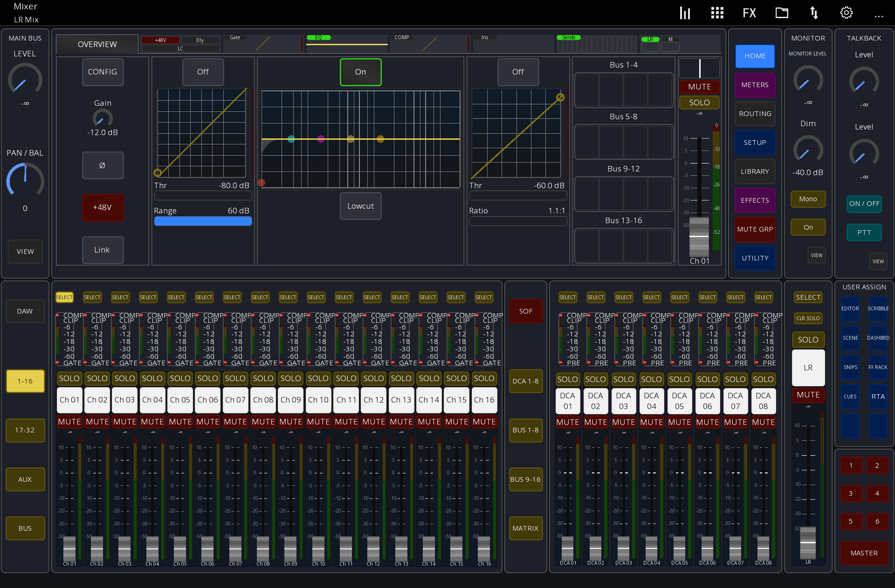Click the file/library folder icon in top bar
The width and height of the screenshot is (895, 588).
(x=782, y=13)
